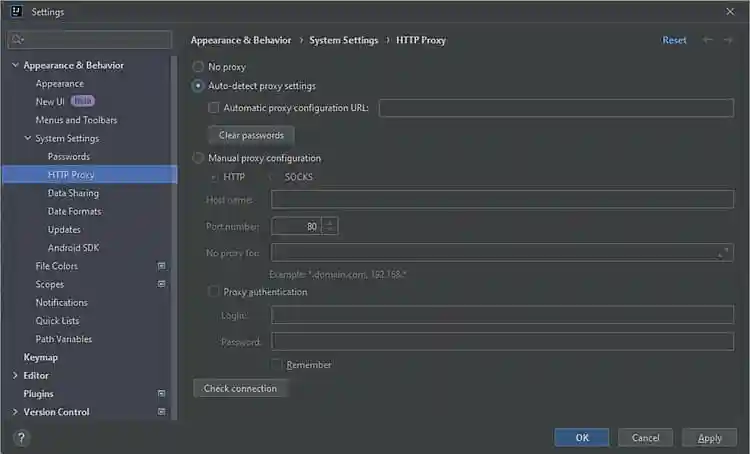The image size is (750, 454).
Task: Click the back navigation arrow
Action: 707,40
